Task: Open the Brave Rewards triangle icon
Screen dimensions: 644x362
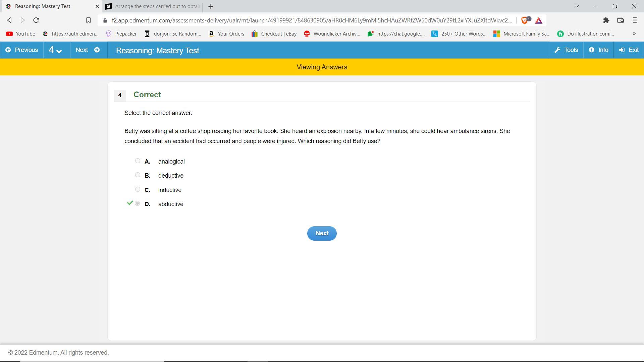Action: pyautogui.click(x=539, y=20)
